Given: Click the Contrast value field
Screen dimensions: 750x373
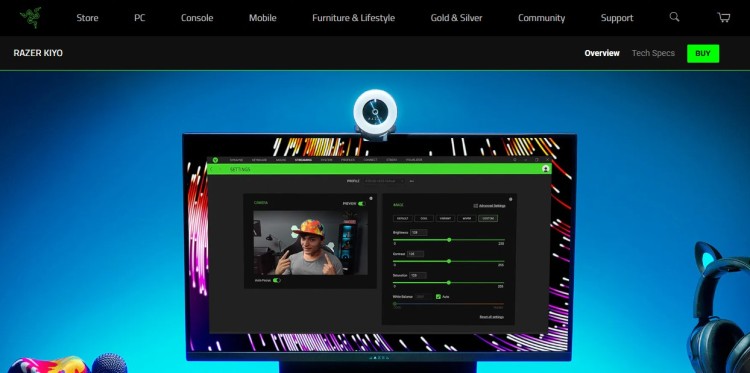Looking at the screenshot, I should [x=415, y=254].
